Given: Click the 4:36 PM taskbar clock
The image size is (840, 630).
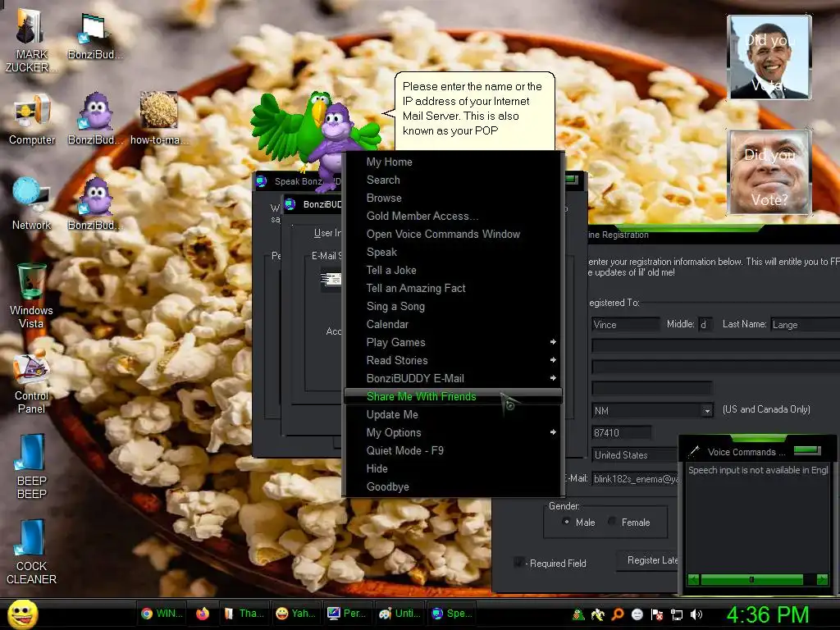Looking at the screenshot, I should (768, 614).
